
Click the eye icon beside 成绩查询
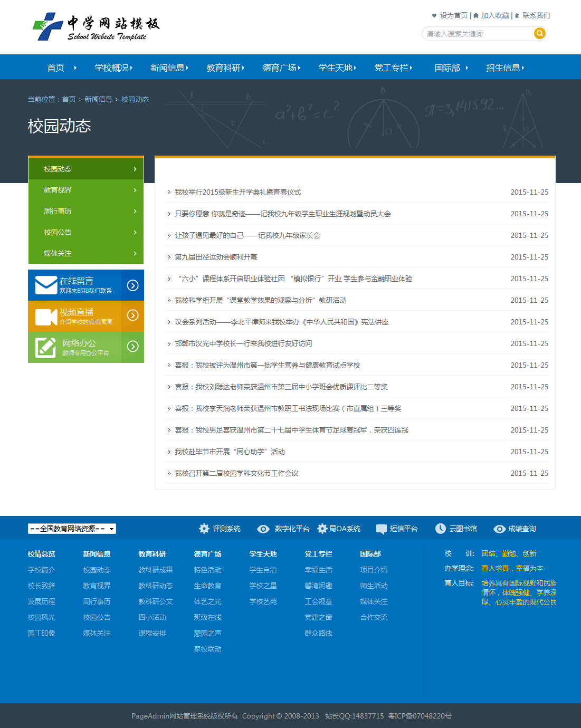coord(499,529)
